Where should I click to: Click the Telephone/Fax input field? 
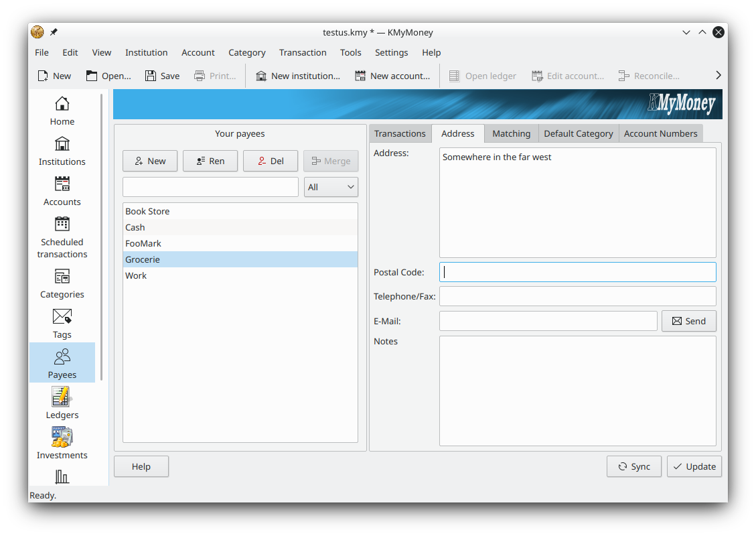click(577, 296)
